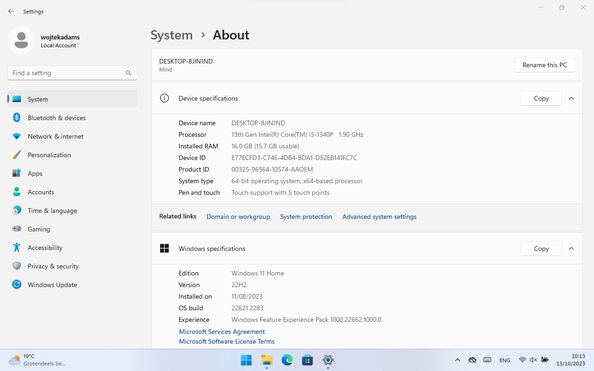The height and width of the screenshot is (371, 594).
Task: Click the Settings gear on taskbar
Action: [328, 360]
